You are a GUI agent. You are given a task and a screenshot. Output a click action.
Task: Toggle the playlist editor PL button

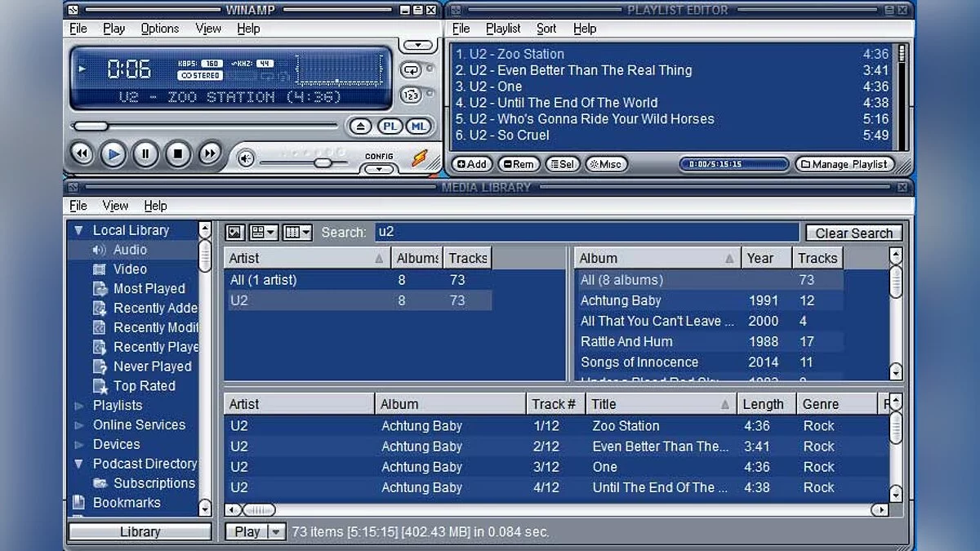point(390,127)
